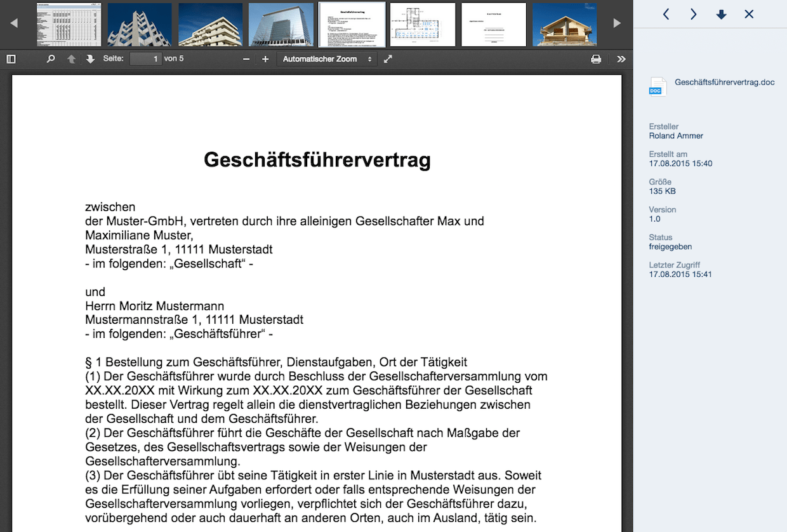Show previous document with left chevron
This screenshot has width=787, height=532.
click(666, 14)
